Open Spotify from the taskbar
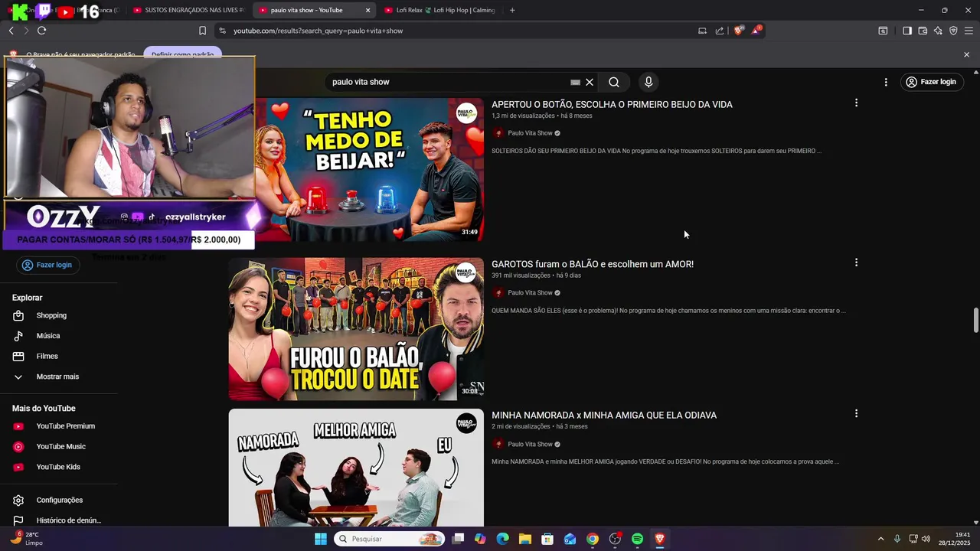The width and height of the screenshot is (980, 551). point(637,539)
